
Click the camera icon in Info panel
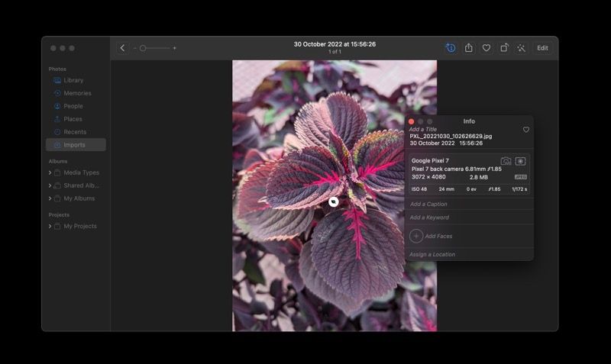coord(506,161)
